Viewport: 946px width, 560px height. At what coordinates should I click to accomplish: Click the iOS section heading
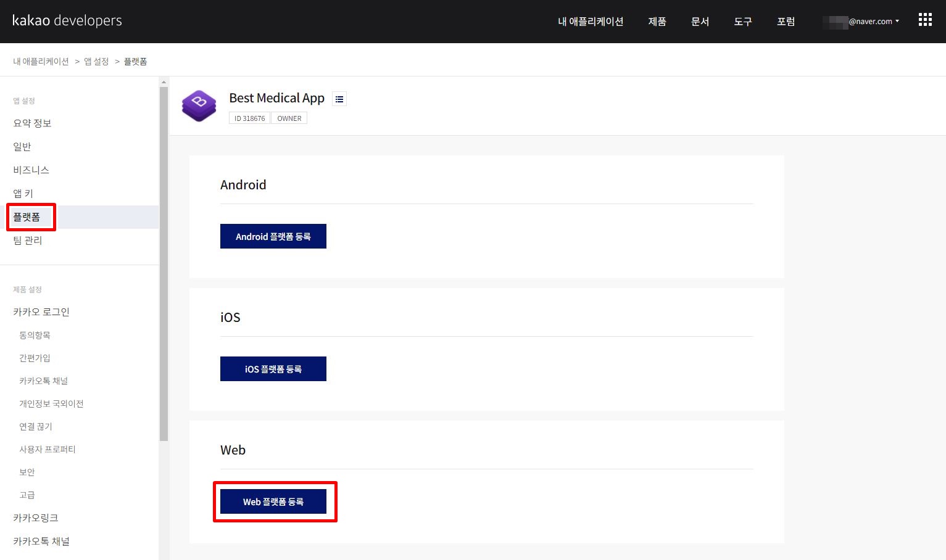[230, 318]
